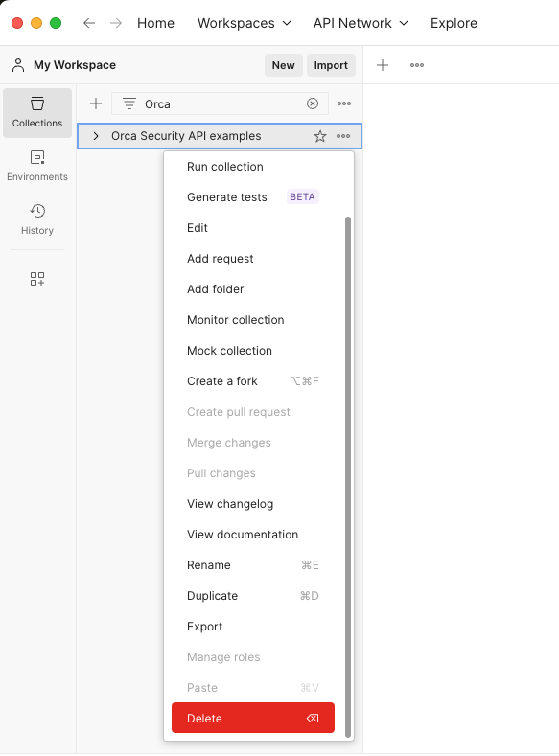
Task: Open the History sidebar tab
Action: click(37, 218)
